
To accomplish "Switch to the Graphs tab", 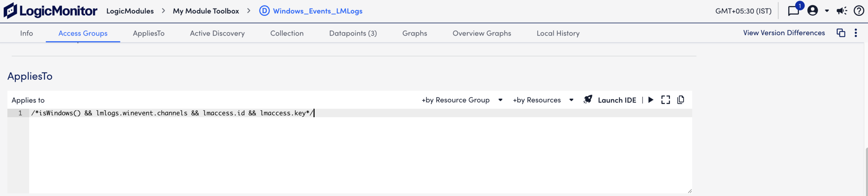I will pyautogui.click(x=415, y=33).
